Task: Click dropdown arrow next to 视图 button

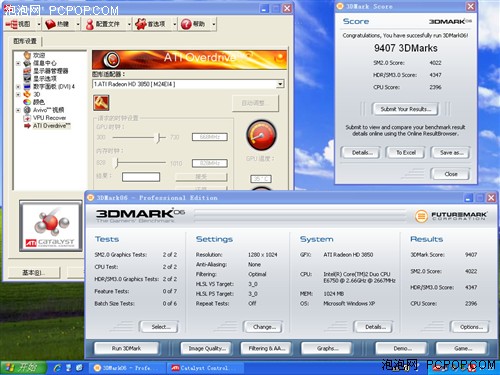Action: [38, 24]
